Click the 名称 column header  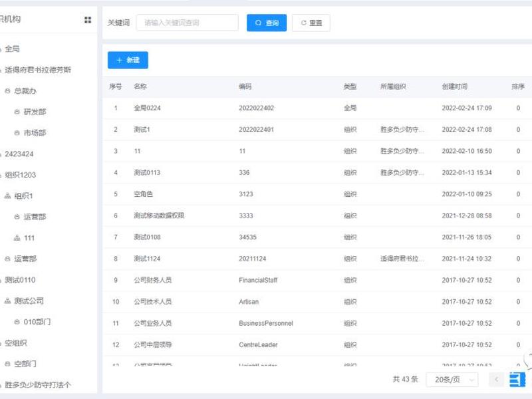(140, 86)
